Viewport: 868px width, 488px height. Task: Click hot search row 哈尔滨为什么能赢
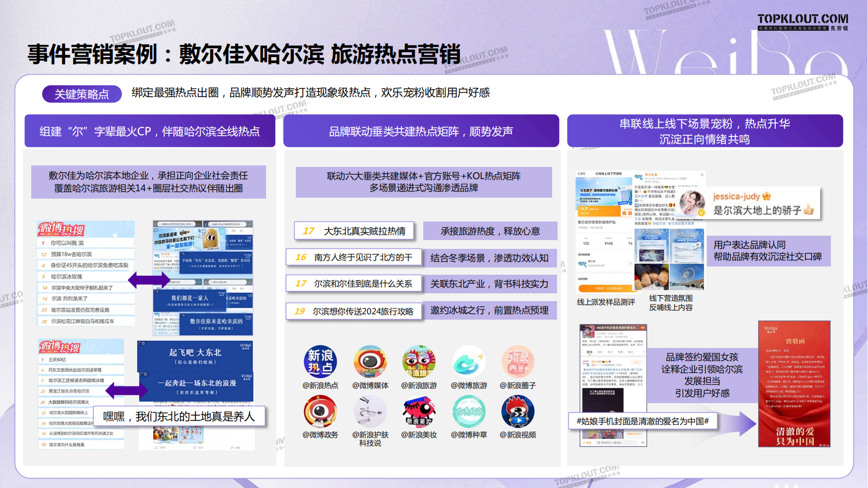[81, 445]
